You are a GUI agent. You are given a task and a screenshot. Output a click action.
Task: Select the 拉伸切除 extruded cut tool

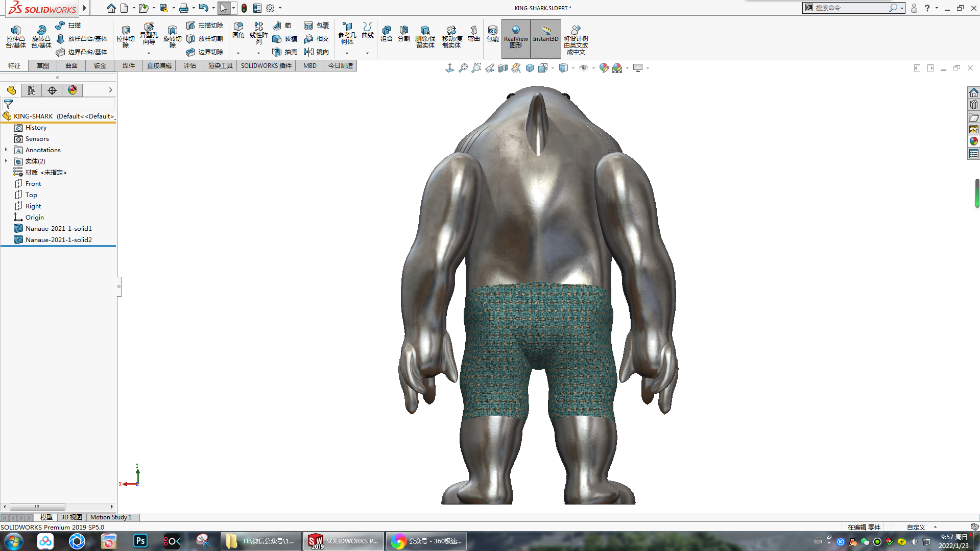coord(125,36)
